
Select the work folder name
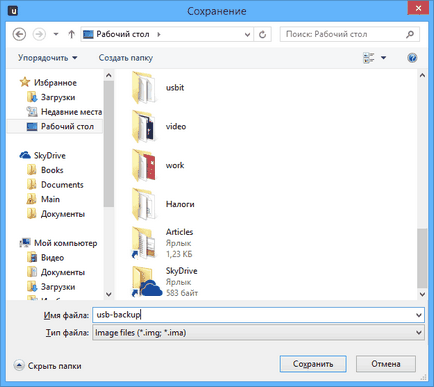click(175, 166)
